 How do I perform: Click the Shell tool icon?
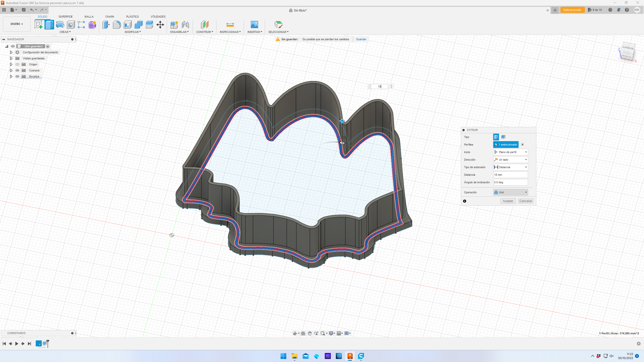128,25
